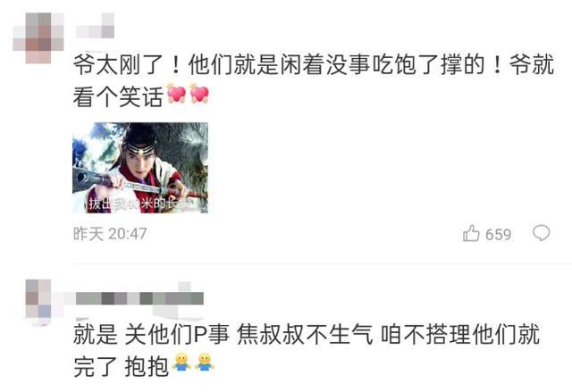572x392 pixels.
Task: Click the text 完了 抱抱
Action: (x=122, y=366)
